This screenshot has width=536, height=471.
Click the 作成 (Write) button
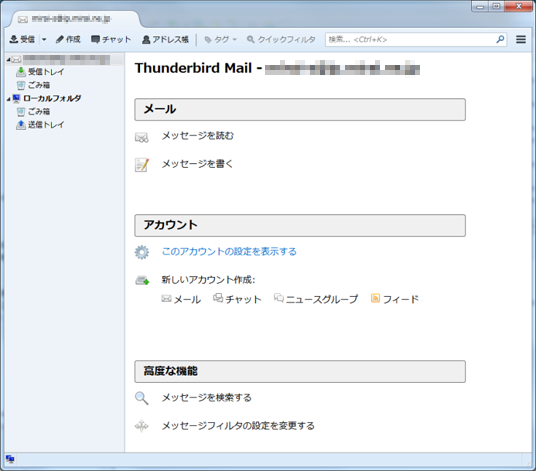coord(68,39)
